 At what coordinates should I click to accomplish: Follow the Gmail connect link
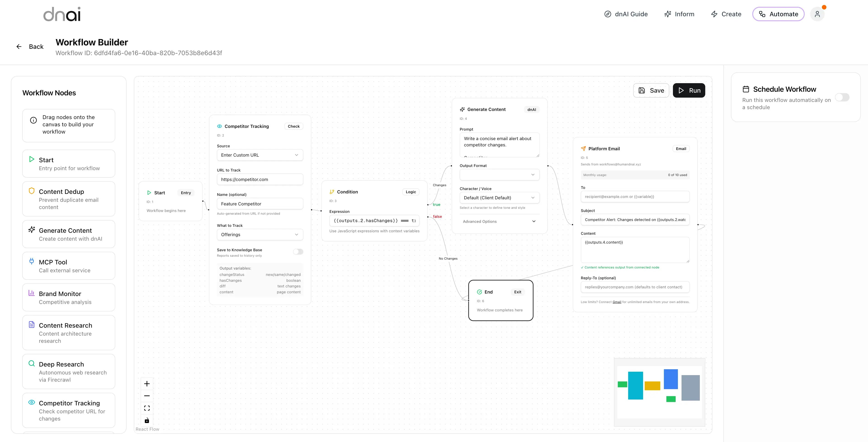tap(617, 302)
